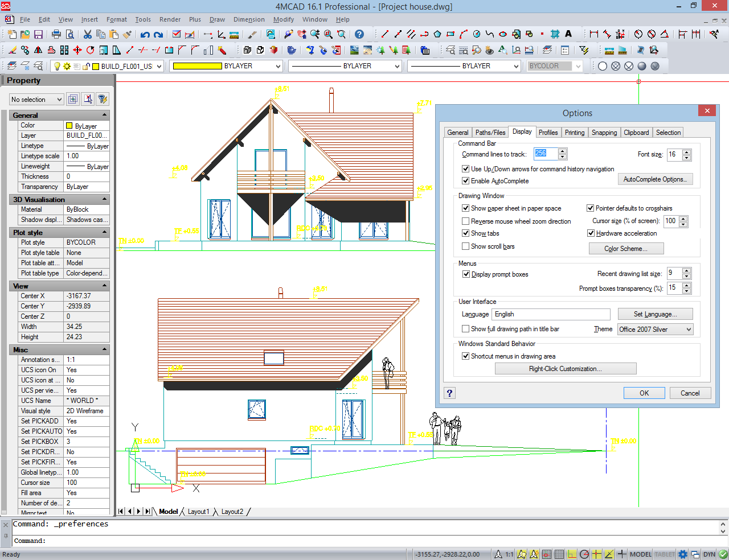Select the Text tool letter A
The height and width of the screenshot is (560, 729).
pos(568,34)
